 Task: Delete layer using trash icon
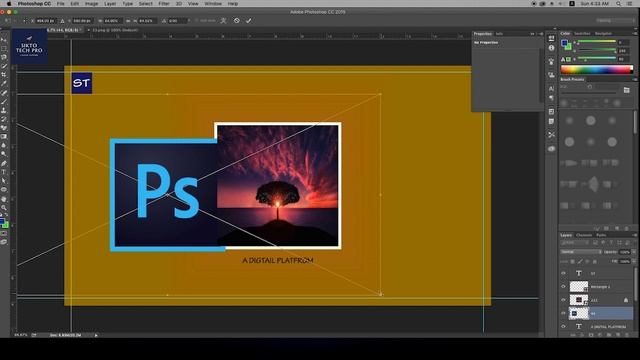pos(627,335)
